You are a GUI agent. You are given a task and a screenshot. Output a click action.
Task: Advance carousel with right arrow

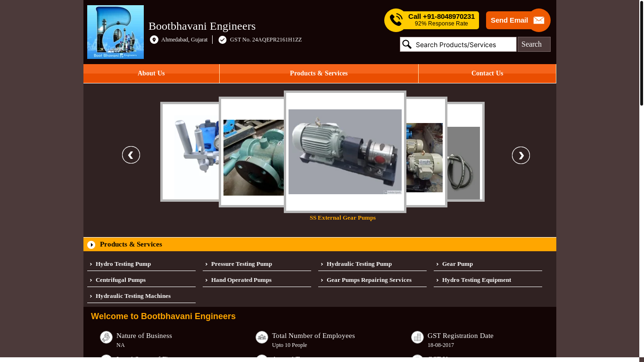click(x=521, y=155)
